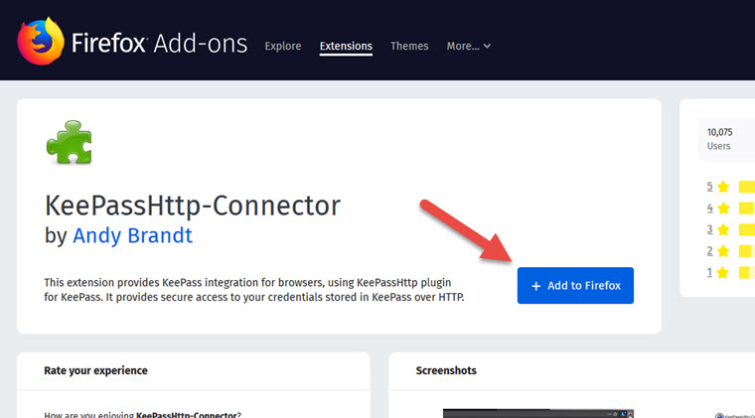Expand the More... dropdown menu

(469, 46)
